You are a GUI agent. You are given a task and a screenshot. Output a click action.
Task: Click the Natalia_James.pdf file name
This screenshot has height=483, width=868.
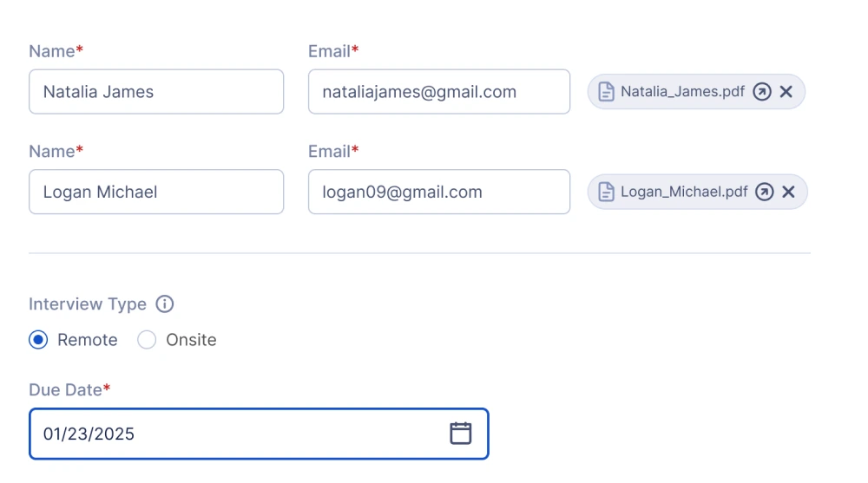click(682, 92)
